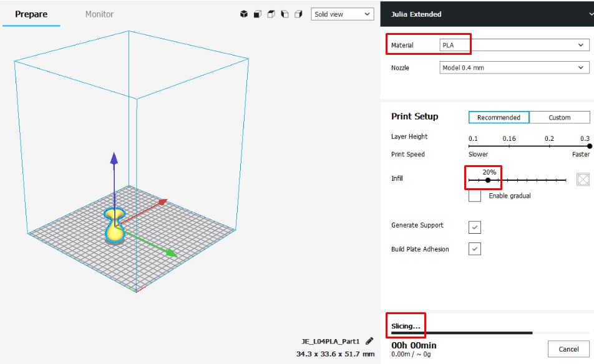Click the Slower print speed label

478,154
